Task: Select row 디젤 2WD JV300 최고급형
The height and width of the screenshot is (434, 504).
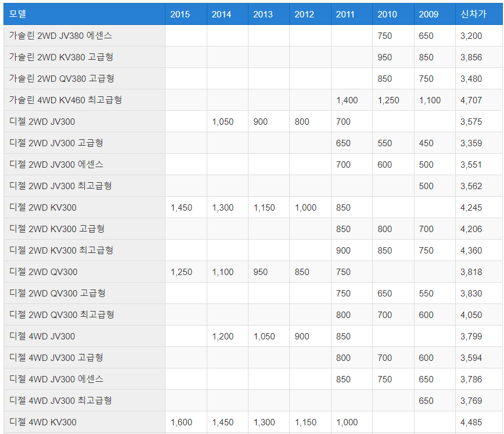Action: coord(253,186)
